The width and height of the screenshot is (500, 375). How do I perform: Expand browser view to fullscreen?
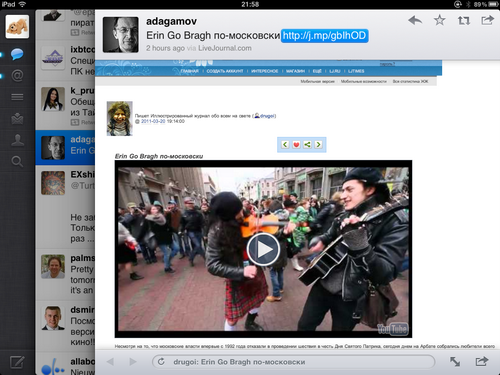(x=455, y=362)
